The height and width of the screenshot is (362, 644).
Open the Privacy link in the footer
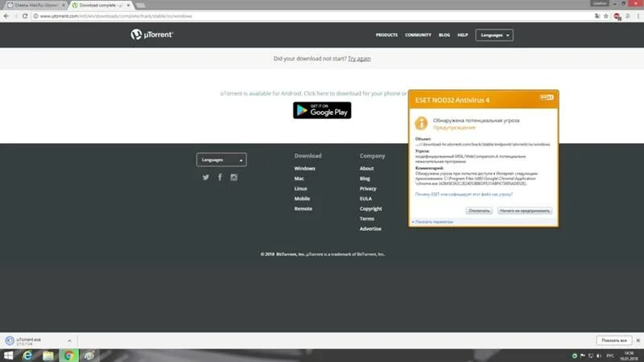(368, 188)
